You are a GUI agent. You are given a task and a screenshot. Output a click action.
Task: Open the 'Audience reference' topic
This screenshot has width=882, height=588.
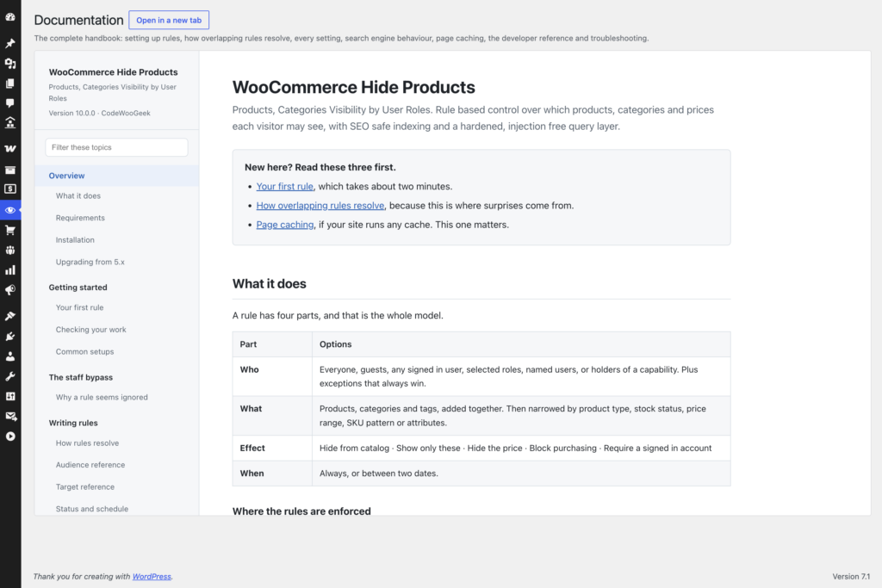click(x=90, y=465)
